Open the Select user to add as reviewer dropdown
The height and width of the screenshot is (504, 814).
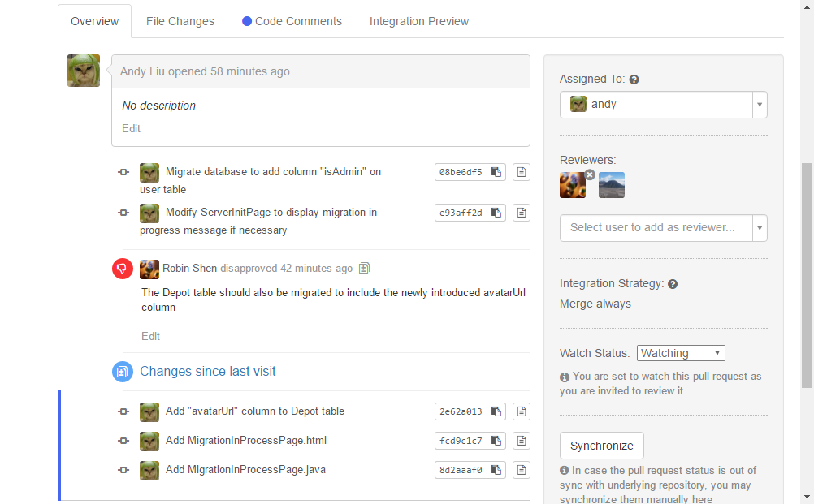pyautogui.click(x=664, y=228)
